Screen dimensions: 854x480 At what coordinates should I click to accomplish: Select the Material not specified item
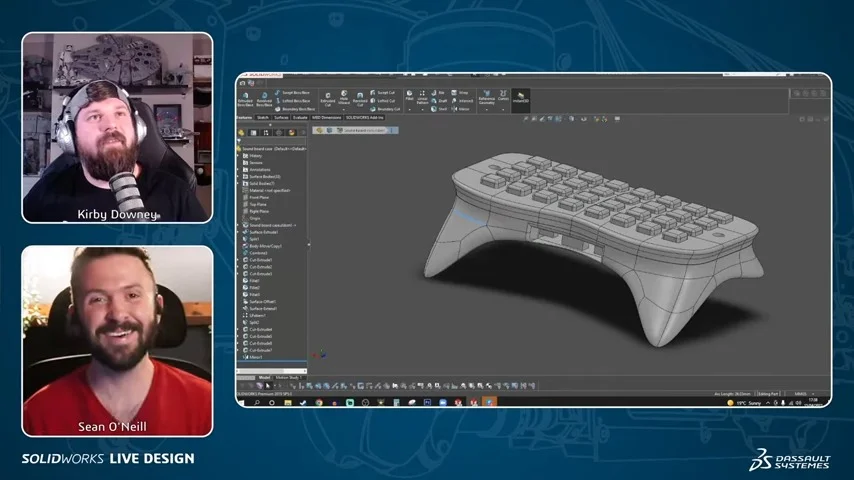[x=267, y=191]
